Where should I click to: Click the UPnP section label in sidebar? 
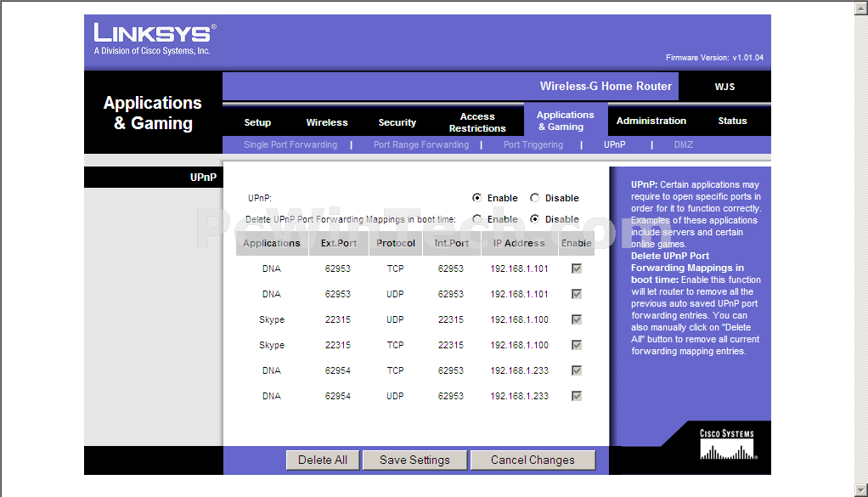pyautogui.click(x=203, y=177)
